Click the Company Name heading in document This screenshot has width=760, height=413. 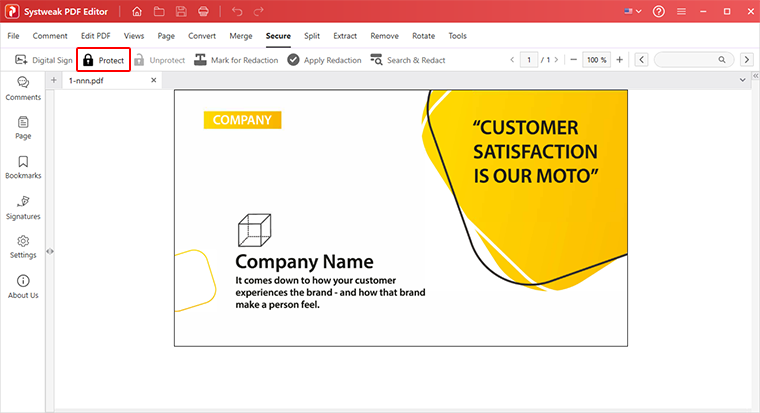[x=304, y=262]
